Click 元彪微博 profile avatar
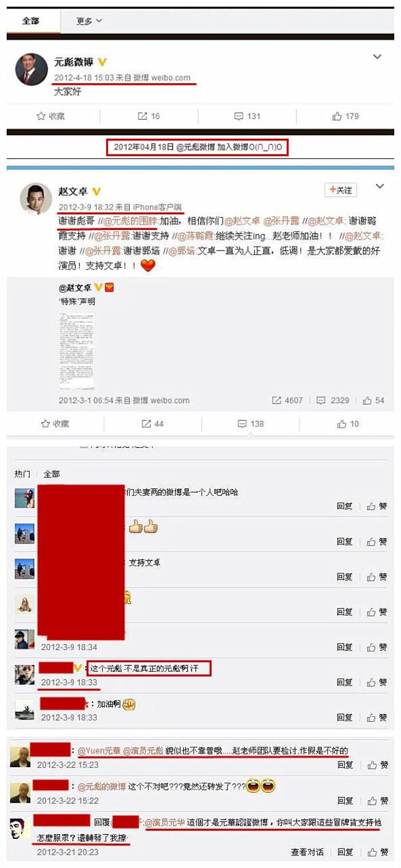401x868 pixels. (31, 69)
